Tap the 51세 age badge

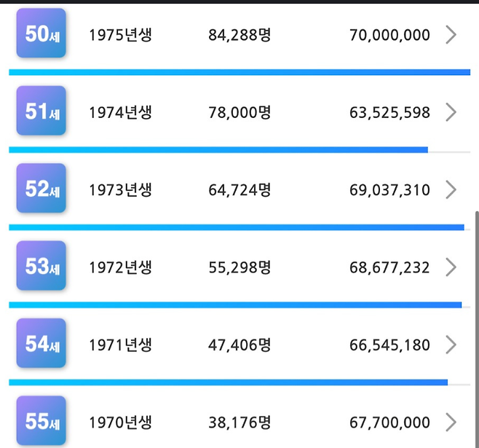pyautogui.click(x=41, y=111)
